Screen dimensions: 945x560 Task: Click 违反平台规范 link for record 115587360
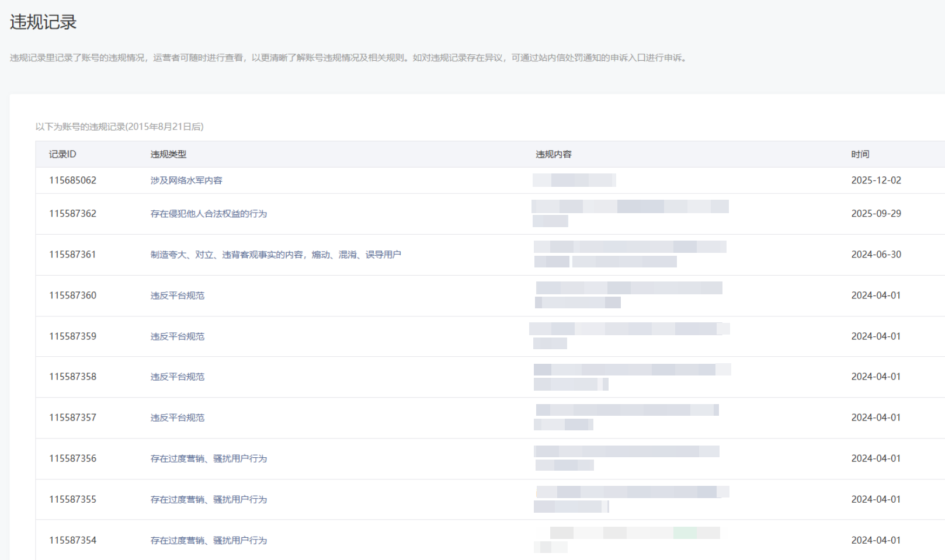(178, 295)
